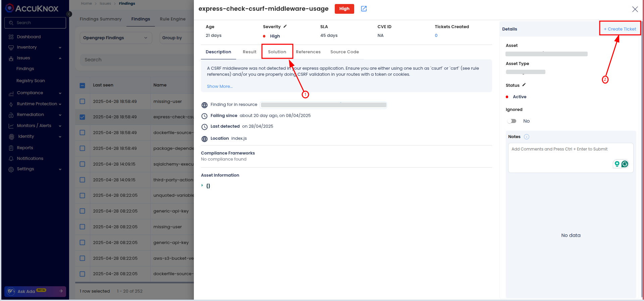
Task: Check the first dockerfile-source row checkbox
Action: pyautogui.click(x=83, y=132)
